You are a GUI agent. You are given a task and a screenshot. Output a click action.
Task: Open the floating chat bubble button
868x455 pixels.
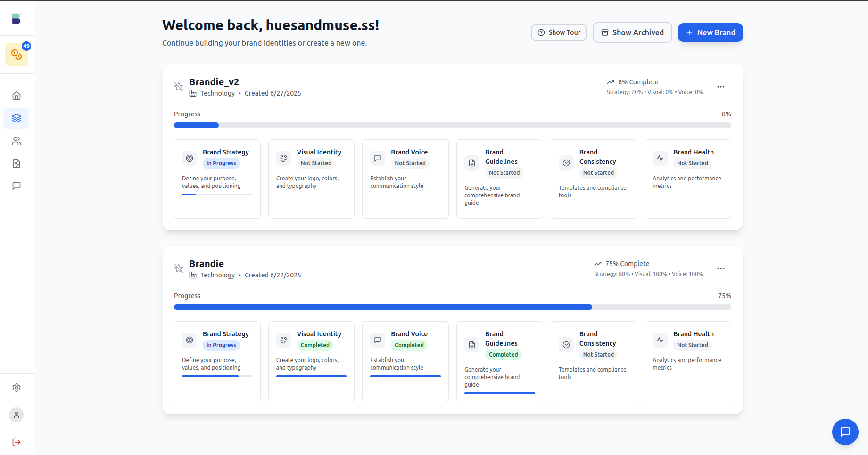pos(845,432)
